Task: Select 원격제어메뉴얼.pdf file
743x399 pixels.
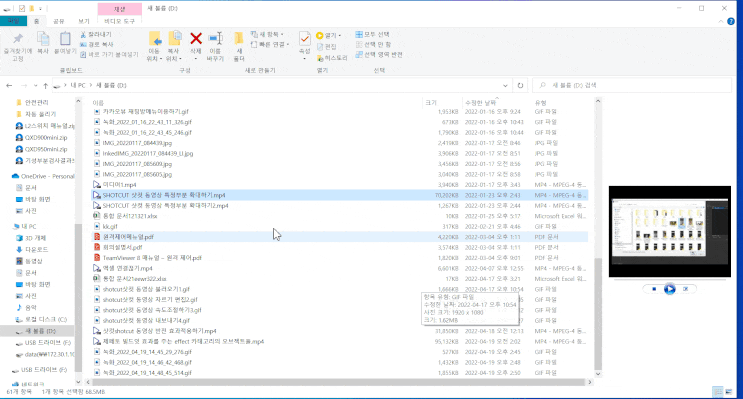Action: [x=128, y=237]
